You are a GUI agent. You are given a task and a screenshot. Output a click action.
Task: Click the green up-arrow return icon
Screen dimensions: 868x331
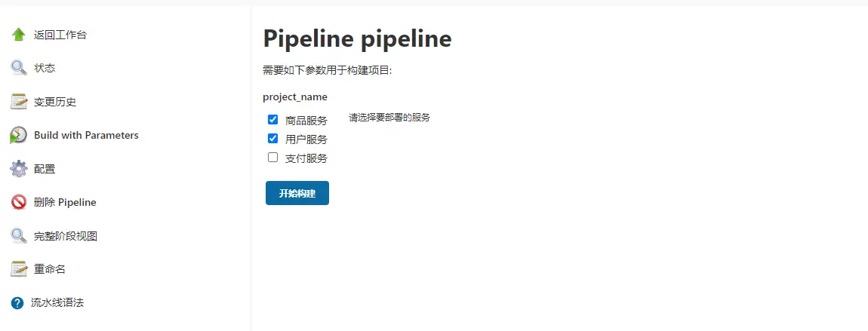coord(18,35)
